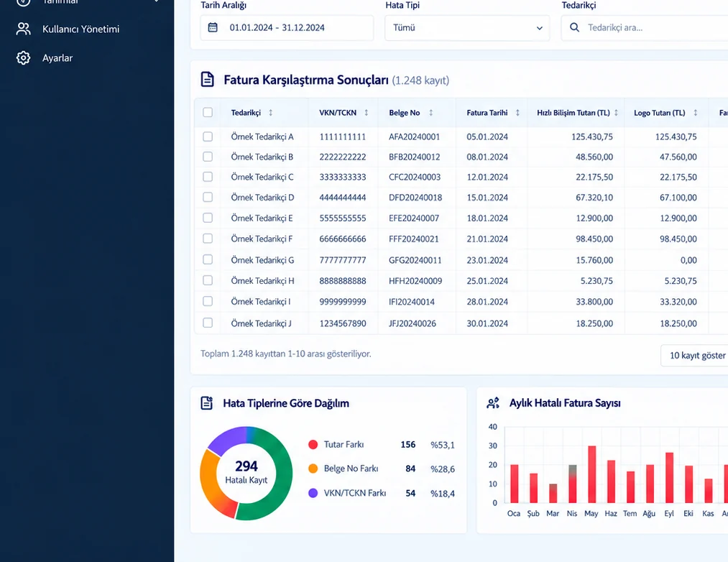728x562 pixels.
Task: Click the Ayarlar gear icon
Action: (x=23, y=58)
